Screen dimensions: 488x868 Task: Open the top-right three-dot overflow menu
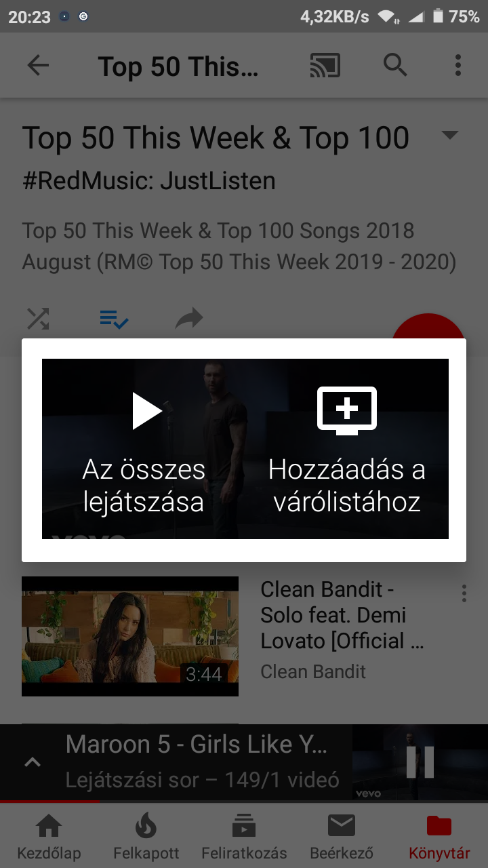[x=458, y=65]
